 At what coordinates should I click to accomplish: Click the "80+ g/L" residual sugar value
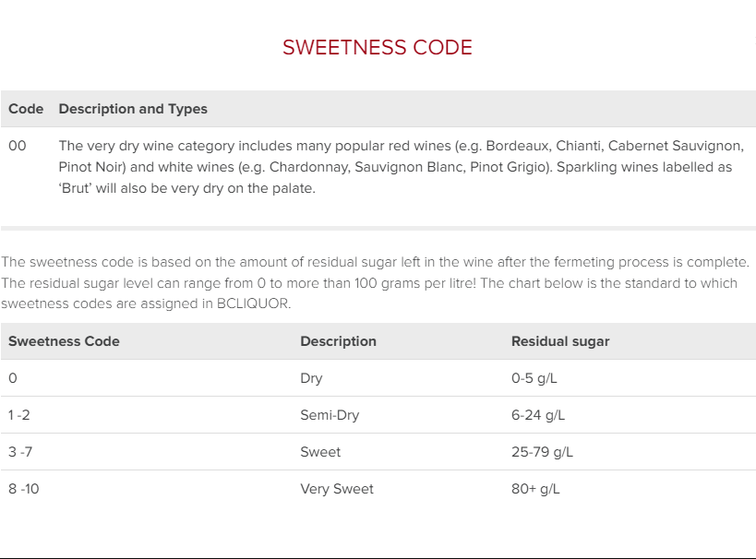coord(535,489)
